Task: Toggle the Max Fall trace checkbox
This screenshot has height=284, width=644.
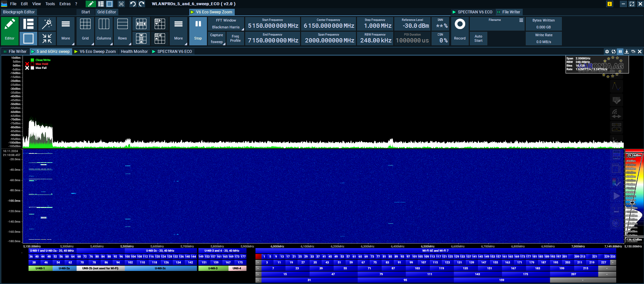Action: point(32,68)
